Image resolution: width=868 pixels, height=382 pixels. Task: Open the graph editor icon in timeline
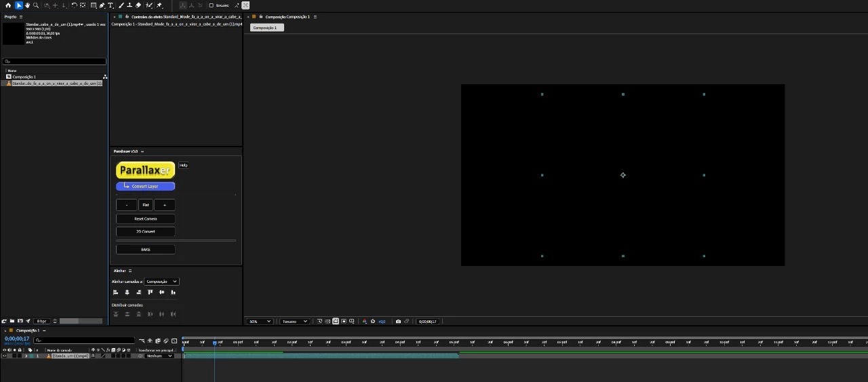tap(174, 341)
